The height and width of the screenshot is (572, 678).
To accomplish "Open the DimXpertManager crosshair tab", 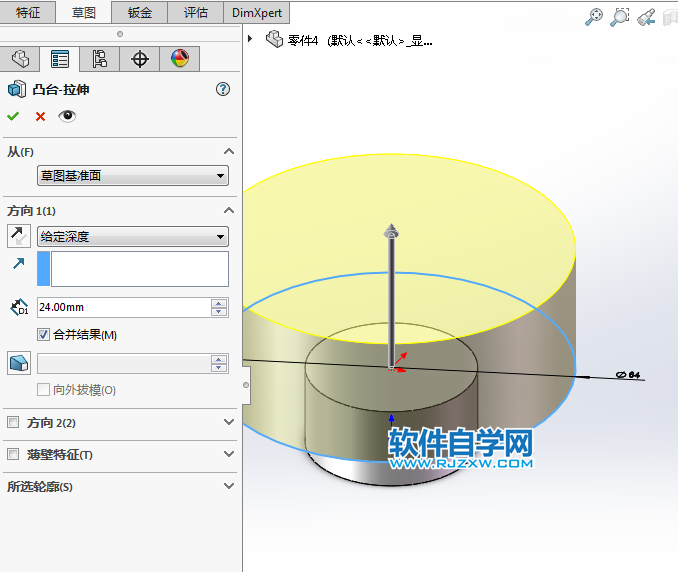I will click(140, 59).
